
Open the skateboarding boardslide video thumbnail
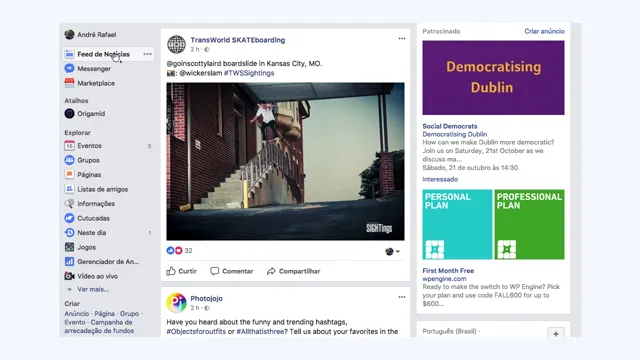pyautogui.click(x=285, y=161)
